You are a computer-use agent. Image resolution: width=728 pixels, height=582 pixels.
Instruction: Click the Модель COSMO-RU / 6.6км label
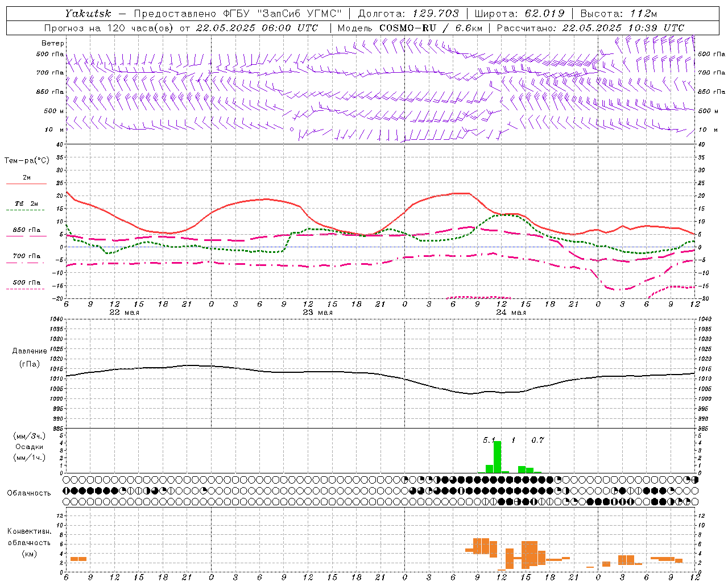coord(410,28)
